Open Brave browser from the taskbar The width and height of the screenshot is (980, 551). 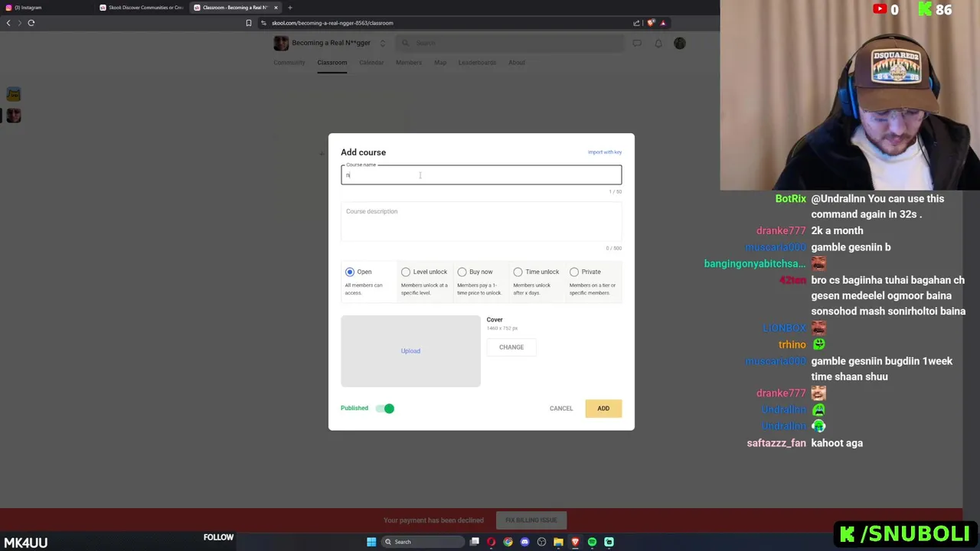(x=575, y=542)
